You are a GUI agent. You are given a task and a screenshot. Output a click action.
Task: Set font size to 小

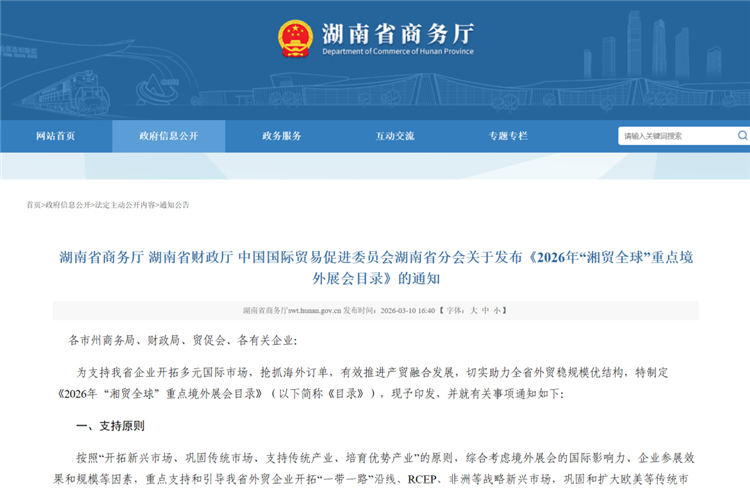click(x=497, y=311)
